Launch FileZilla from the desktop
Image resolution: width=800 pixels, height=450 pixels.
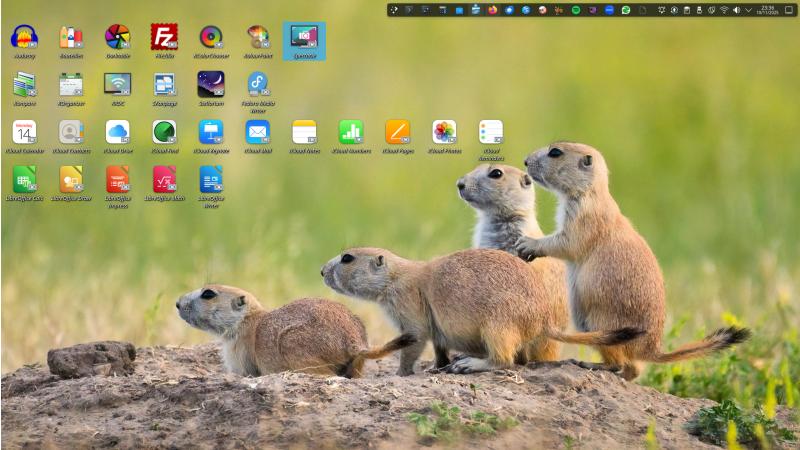pos(164,38)
